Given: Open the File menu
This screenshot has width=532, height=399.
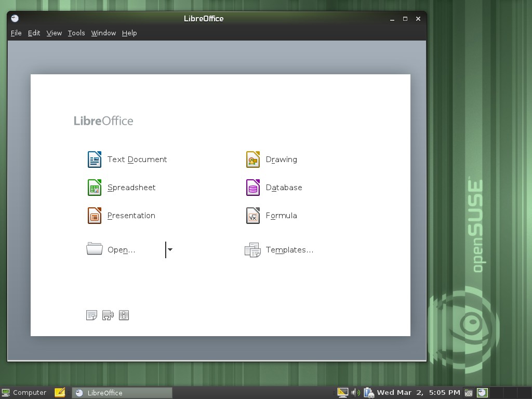Looking at the screenshot, I should (x=16, y=33).
